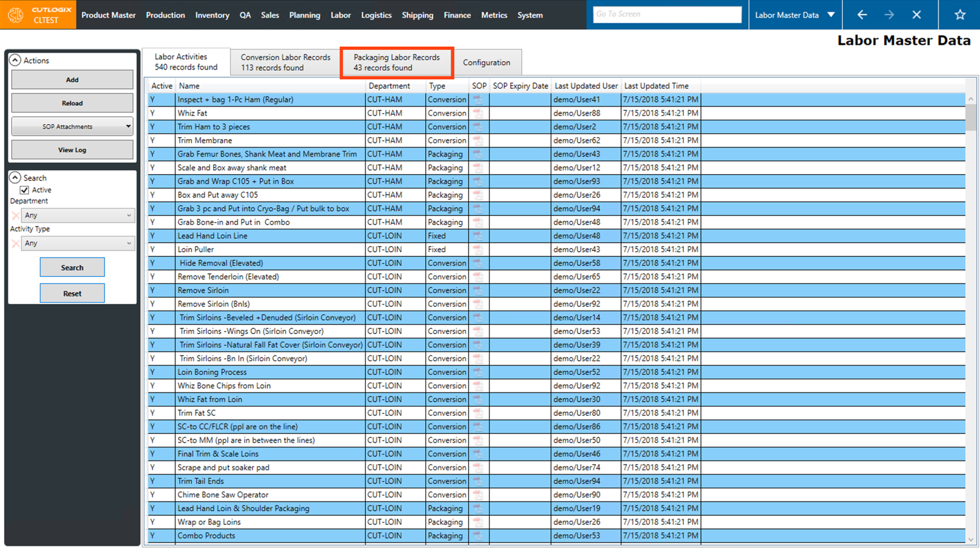This screenshot has width=980, height=549.
Task: Open SOP PDF icon for Whiz Fat row
Action: (478, 113)
